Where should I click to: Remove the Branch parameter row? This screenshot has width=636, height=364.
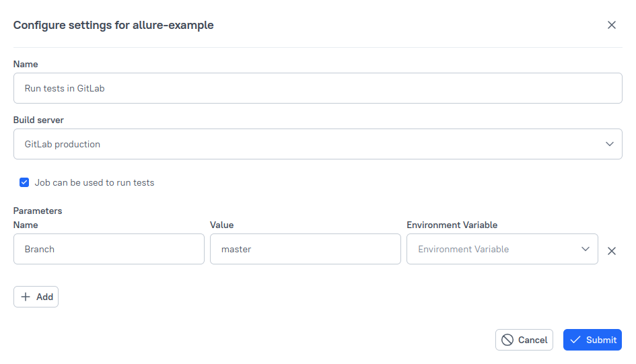point(611,251)
